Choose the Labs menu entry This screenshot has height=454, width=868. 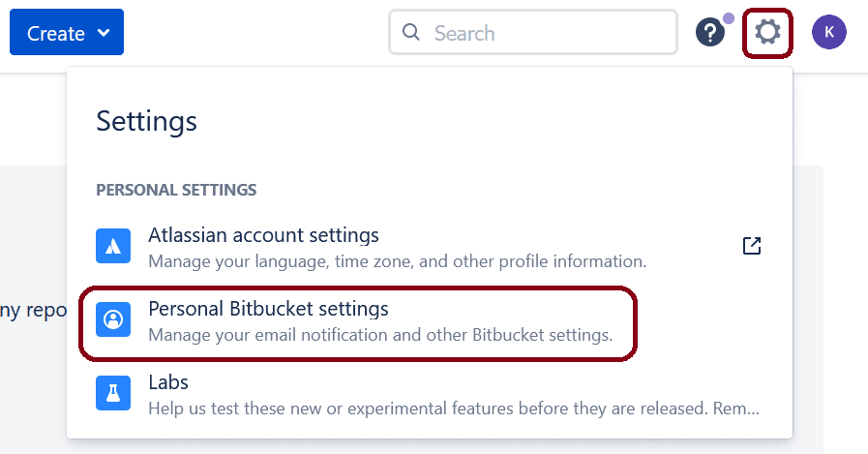[168, 382]
